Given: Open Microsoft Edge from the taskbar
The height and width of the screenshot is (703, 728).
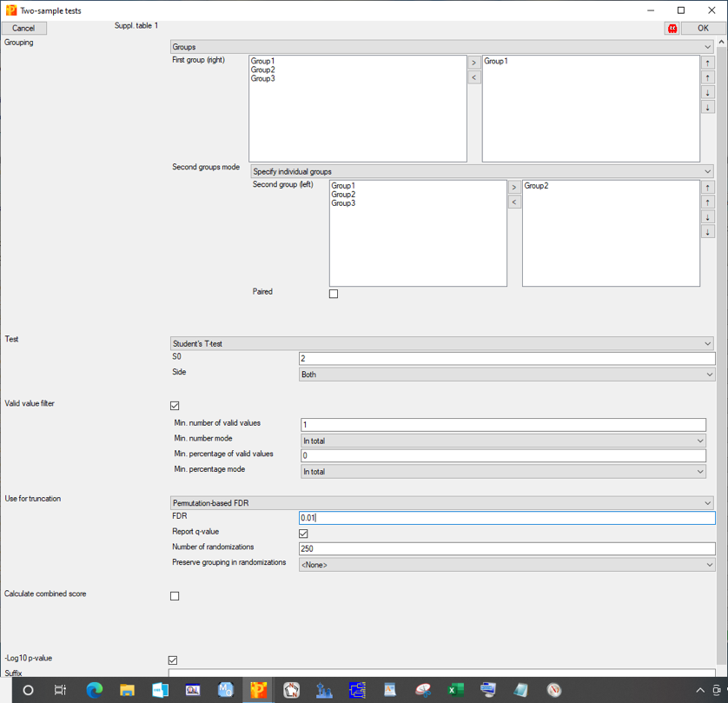Looking at the screenshot, I should tap(94, 690).
